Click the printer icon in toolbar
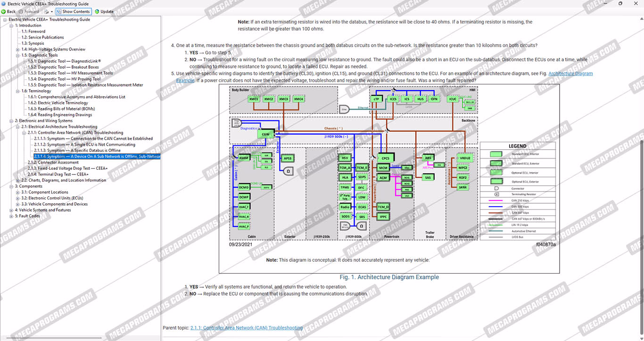The height and width of the screenshot is (341, 644). (x=46, y=11)
